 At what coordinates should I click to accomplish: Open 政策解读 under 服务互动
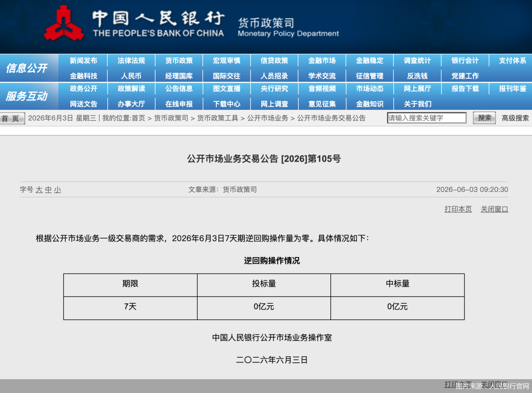coord(131,89)
